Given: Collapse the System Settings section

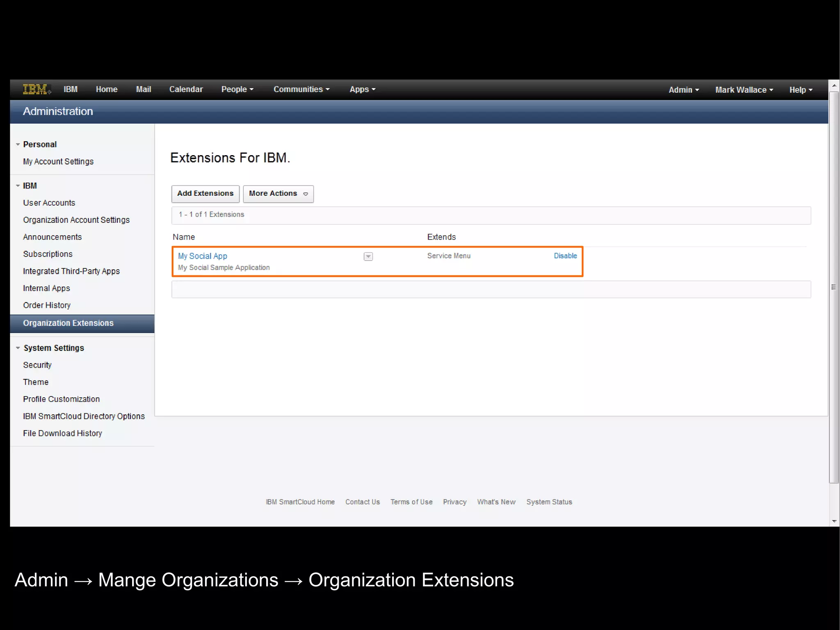Looking at the screenshot, I should point(18,348).
